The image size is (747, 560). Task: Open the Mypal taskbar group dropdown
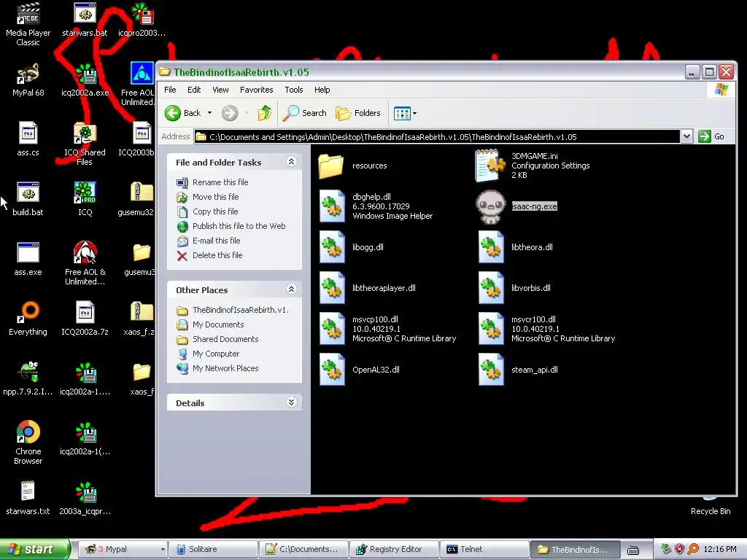click(163, 550)
